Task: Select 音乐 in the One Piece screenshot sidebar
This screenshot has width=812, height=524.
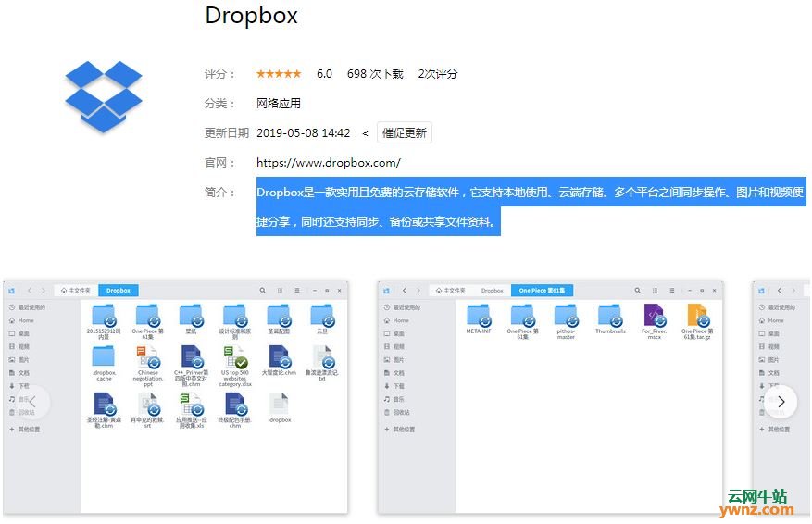Action: coord(394,399)
